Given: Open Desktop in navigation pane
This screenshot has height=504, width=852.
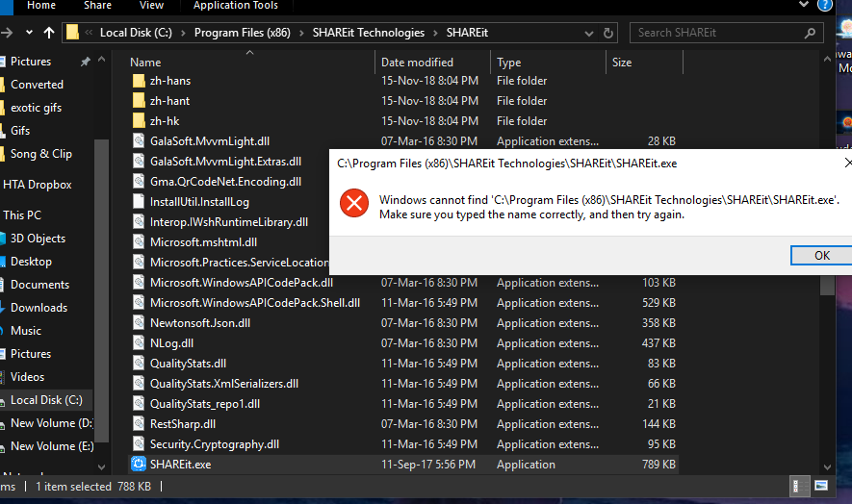Looking at the screenshot, I should [31, 262].
